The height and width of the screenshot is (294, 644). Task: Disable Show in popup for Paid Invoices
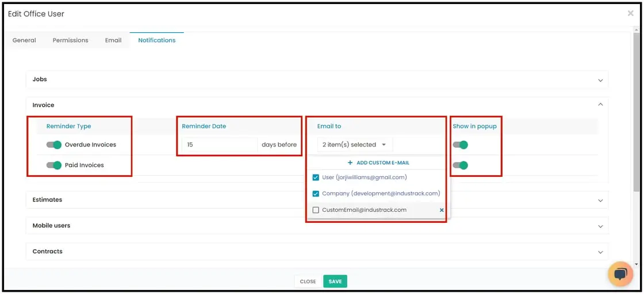click(x=461, y=165)
